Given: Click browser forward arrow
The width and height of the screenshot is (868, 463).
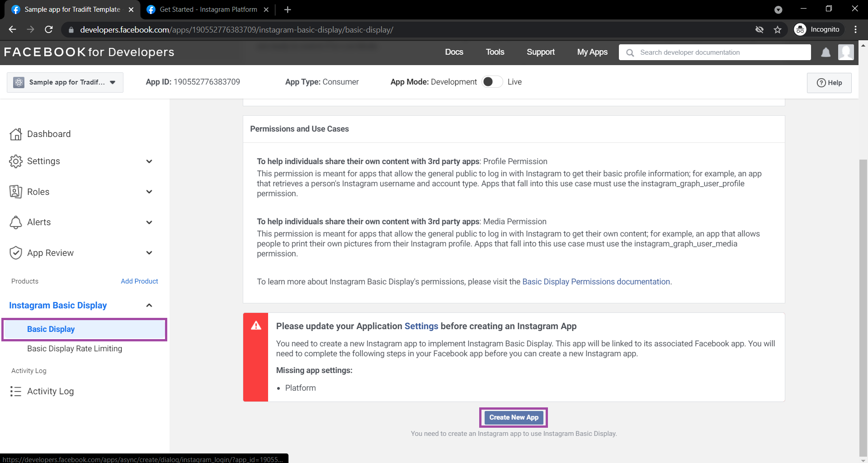Looking at the screenshot, I should 30,29.
